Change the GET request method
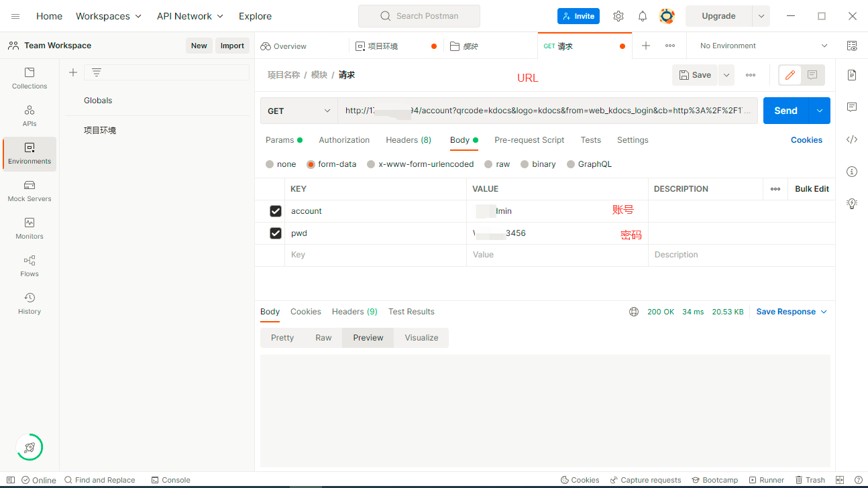The width and height of the screenshot is (868, 488). point(299,111)
